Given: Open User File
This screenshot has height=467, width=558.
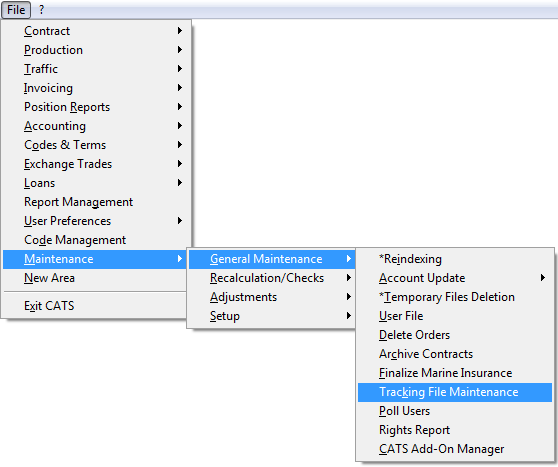Looking at the screenshot, I should coord(455,316).
